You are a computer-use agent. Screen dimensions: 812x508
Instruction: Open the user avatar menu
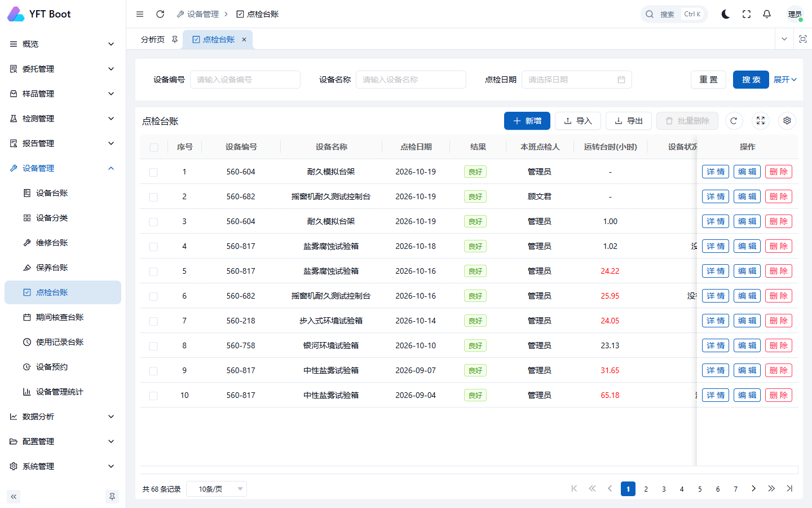coord(795,14)
